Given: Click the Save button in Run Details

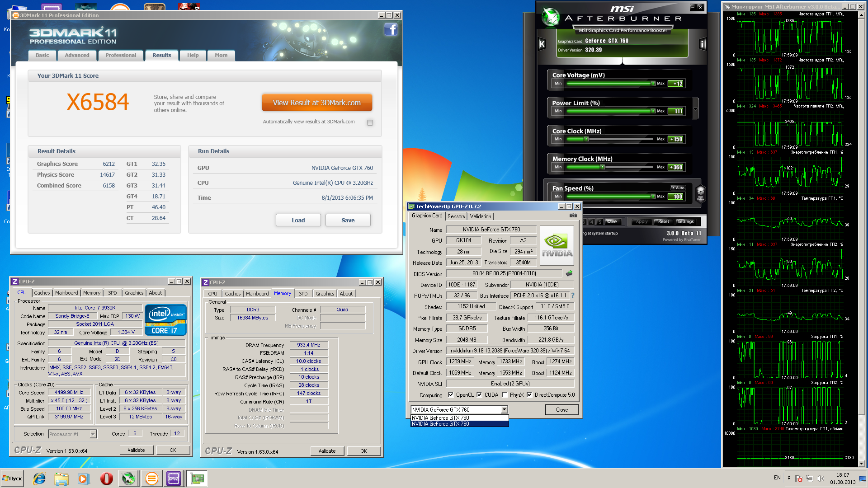Looking at the screenshot, I should (x=348, y=220).
